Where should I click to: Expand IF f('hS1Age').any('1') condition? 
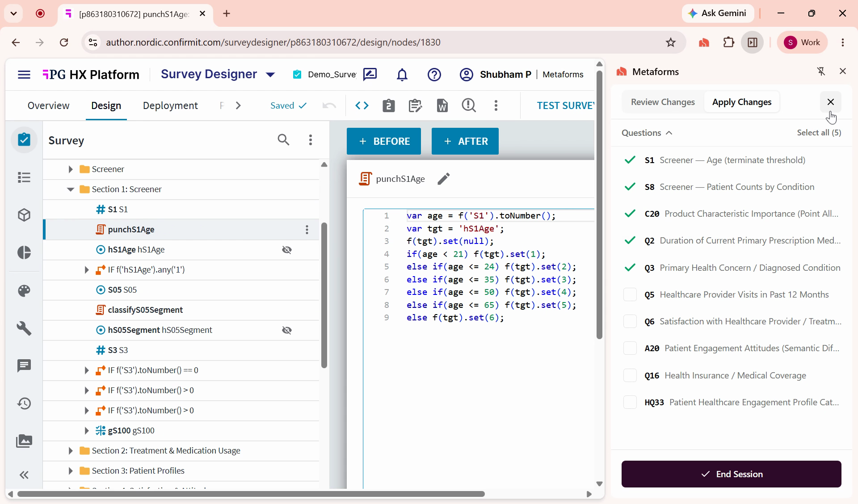click(87, 270)
